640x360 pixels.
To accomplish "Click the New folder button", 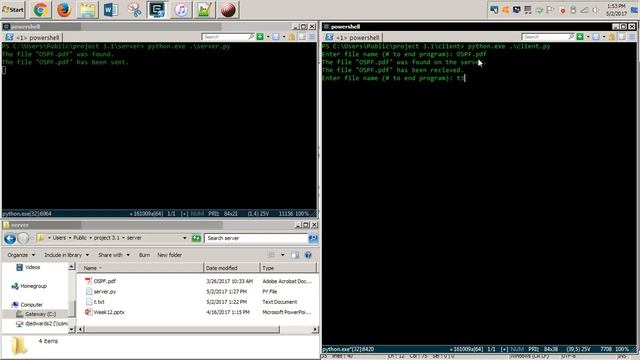I will tap(169, 255).
